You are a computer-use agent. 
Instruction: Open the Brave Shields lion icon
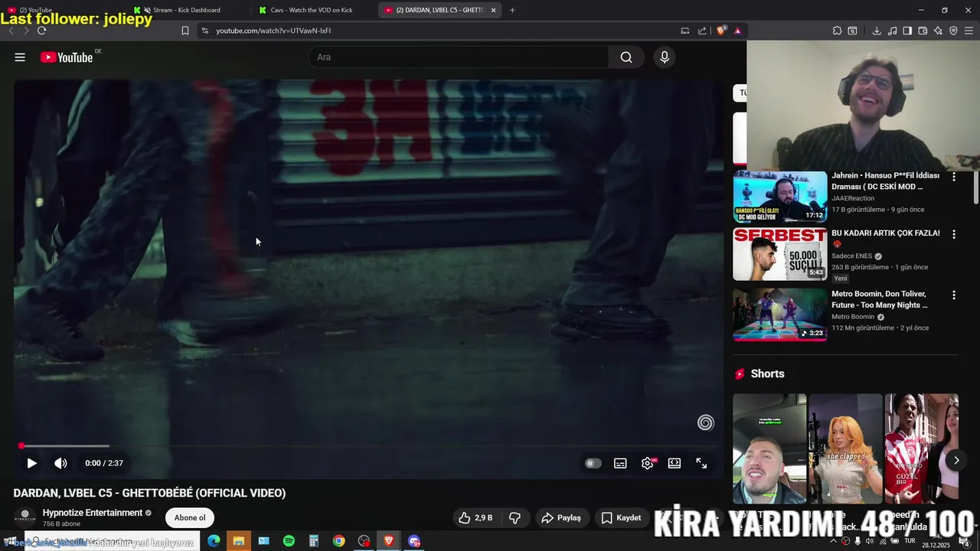720,31
